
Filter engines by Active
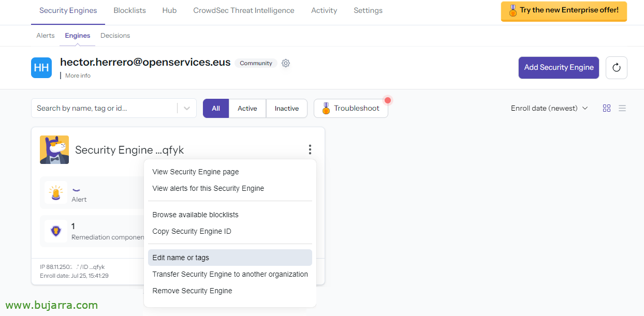tap(247, 108)
